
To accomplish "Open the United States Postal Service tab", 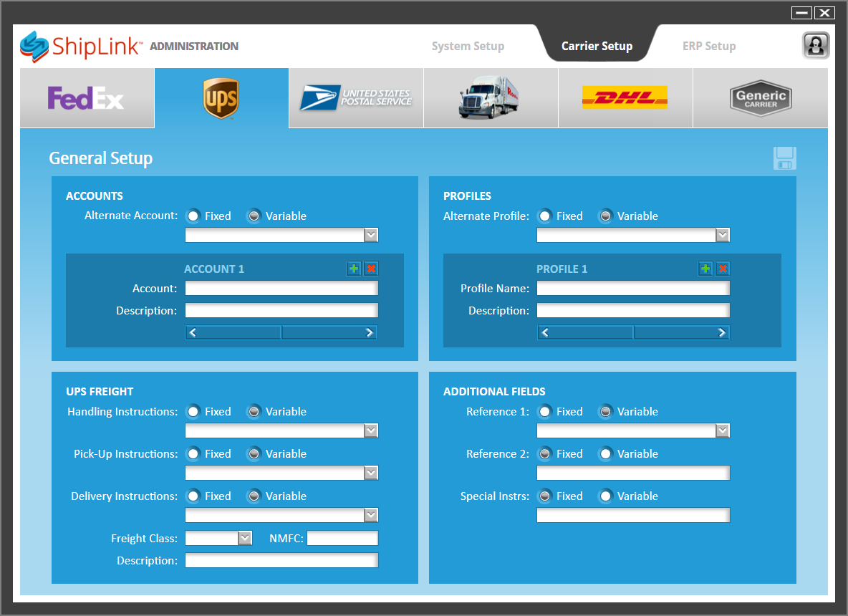I will tap(357, 98).
